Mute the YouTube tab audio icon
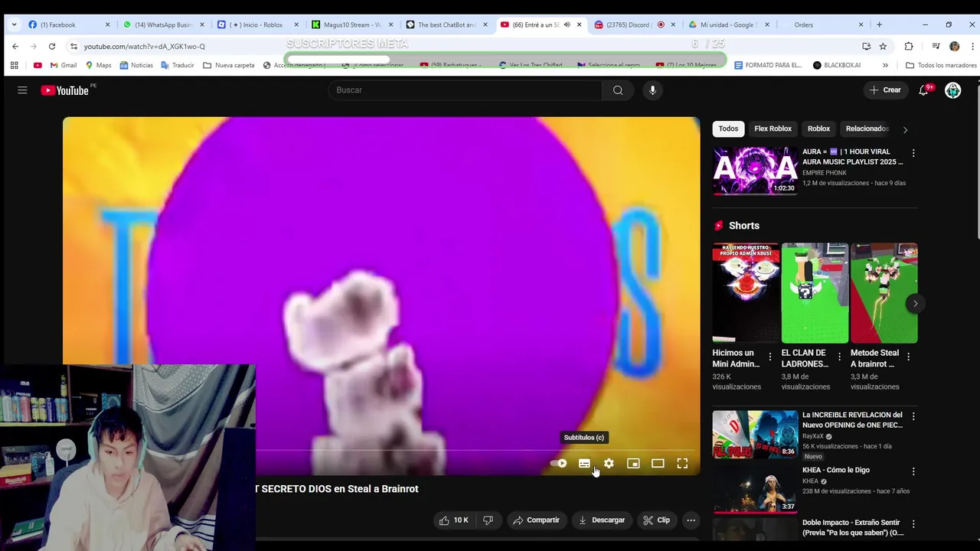Screen dimensions: 980x551 click(567, 24)
